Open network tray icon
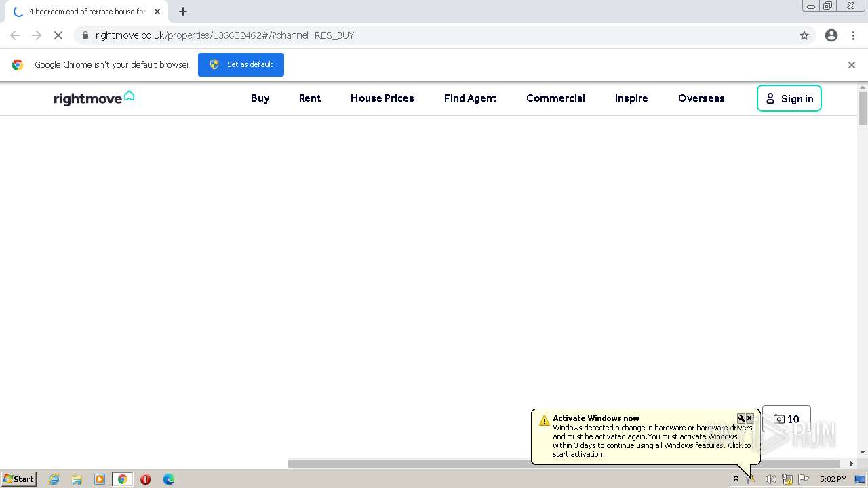This screenshot has width=868, height=488. pyautogui.click(x=787, y=479)
